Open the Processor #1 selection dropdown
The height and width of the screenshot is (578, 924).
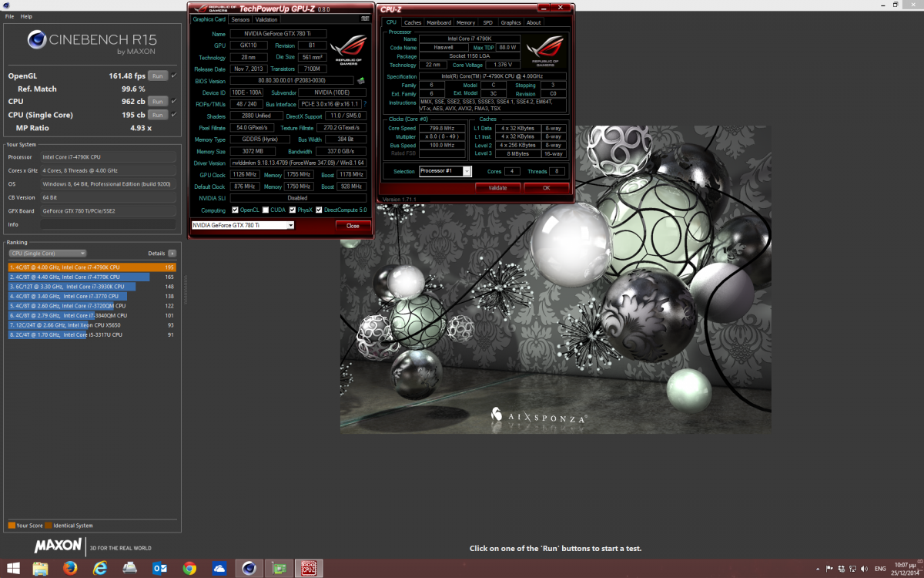click(x=445, y=171)
